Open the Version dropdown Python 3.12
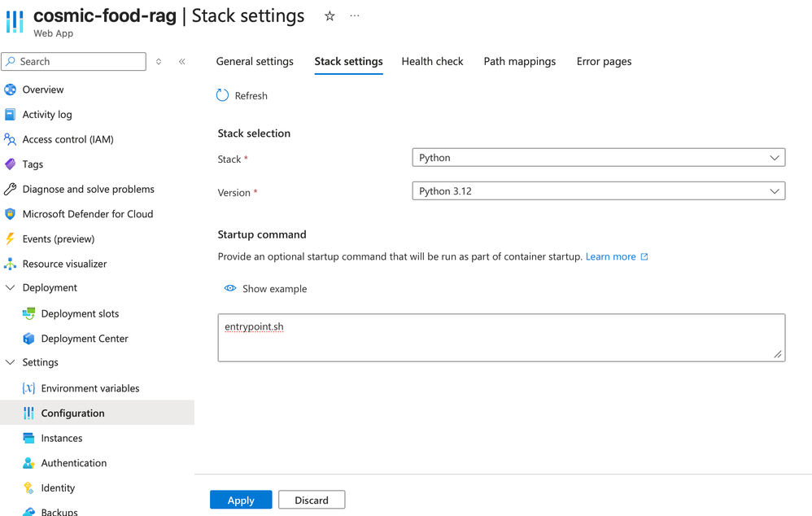Image resolution: width=812 pixels, height=516 pixels. (598, 191)
